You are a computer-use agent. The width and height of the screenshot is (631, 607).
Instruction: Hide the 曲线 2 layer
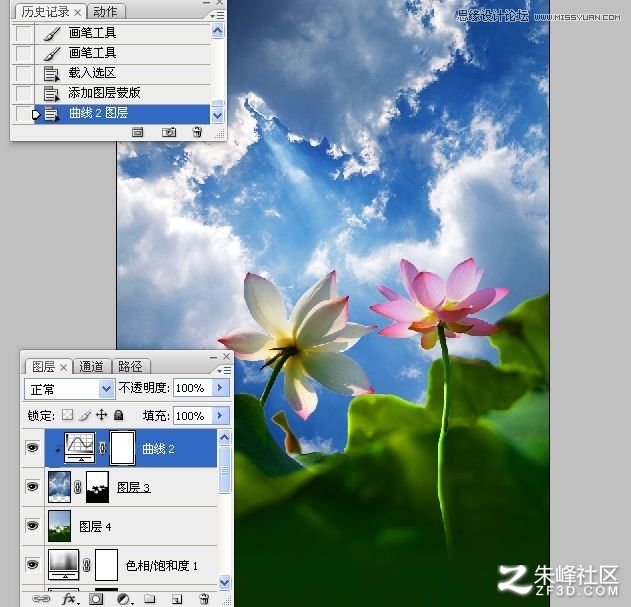point(33,448)
